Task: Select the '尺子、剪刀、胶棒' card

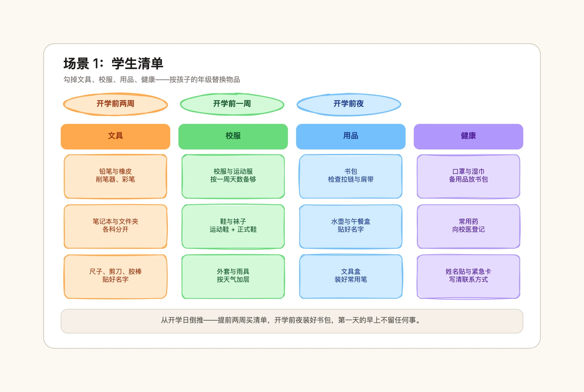Action: [x=115, y=276]
